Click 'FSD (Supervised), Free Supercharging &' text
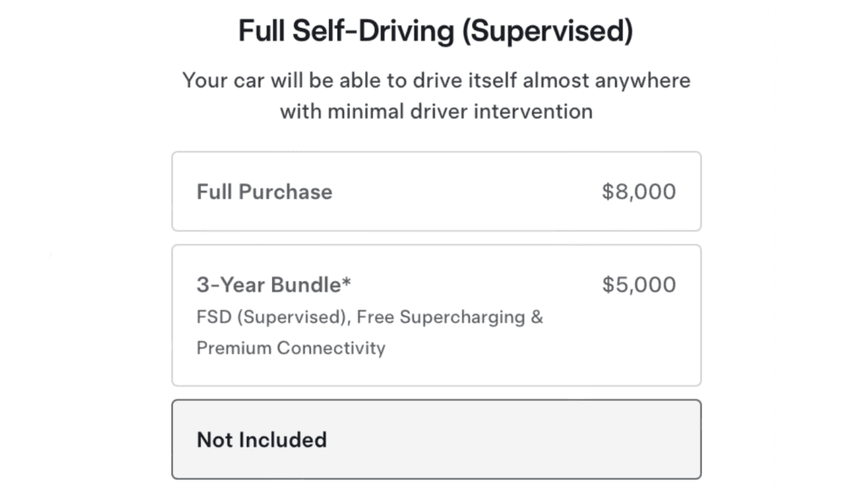This screenshot has height=488, width=868. click(370, 318)
